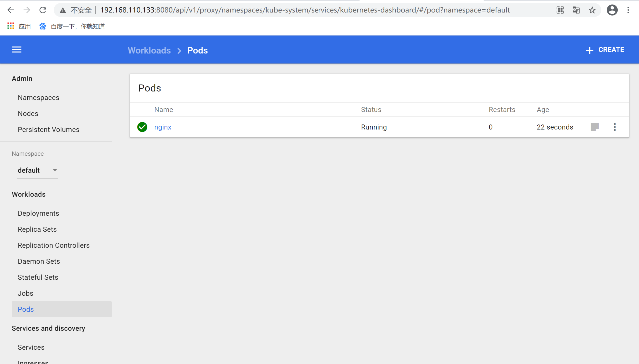This screenshot has width=639, height=364.
Task: Reload the page with browser refresh icon
Action: tap(43, 10)
